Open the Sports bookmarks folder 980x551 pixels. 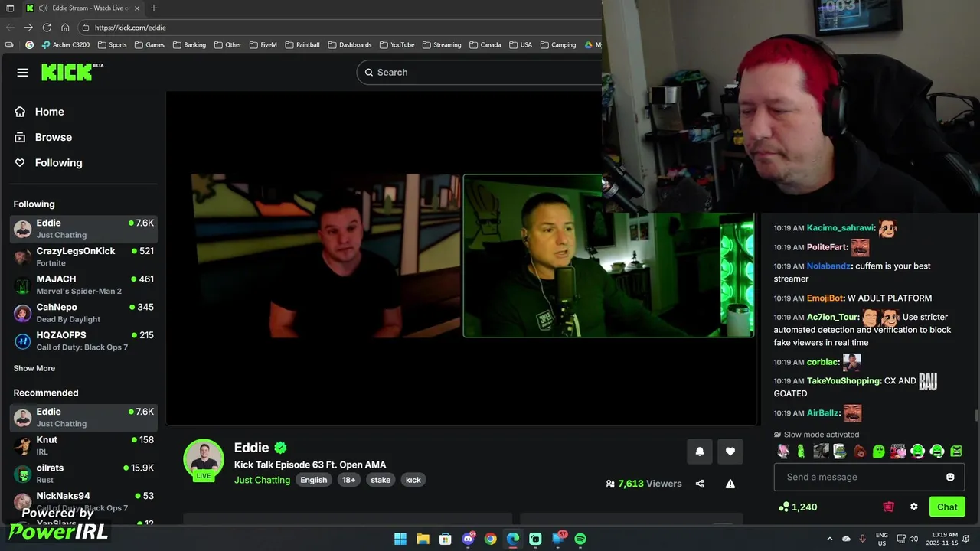[112, 44]
